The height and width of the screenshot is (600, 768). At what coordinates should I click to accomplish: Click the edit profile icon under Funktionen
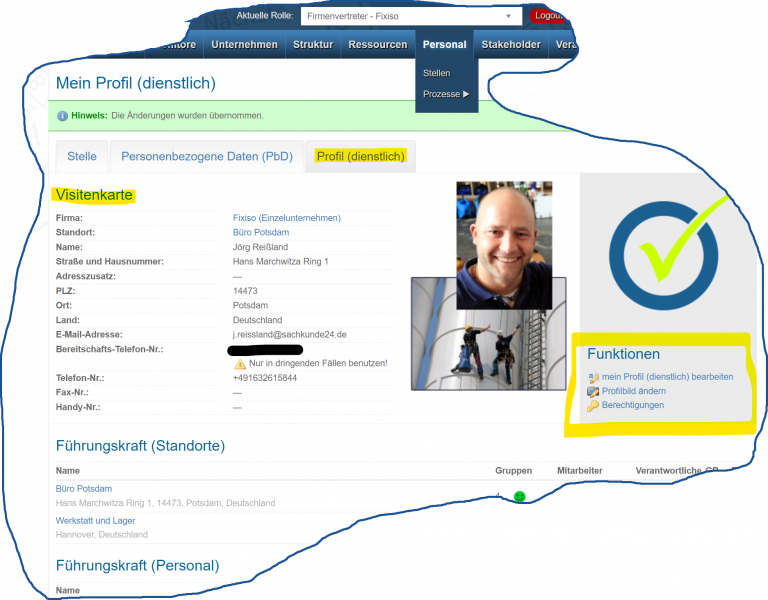tap(593, 377)
